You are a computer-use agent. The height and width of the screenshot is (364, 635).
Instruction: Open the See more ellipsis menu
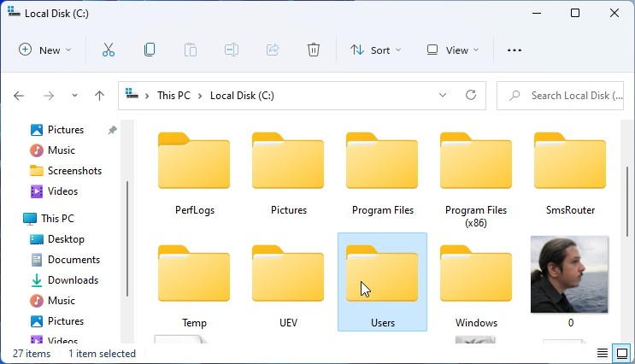514,50
